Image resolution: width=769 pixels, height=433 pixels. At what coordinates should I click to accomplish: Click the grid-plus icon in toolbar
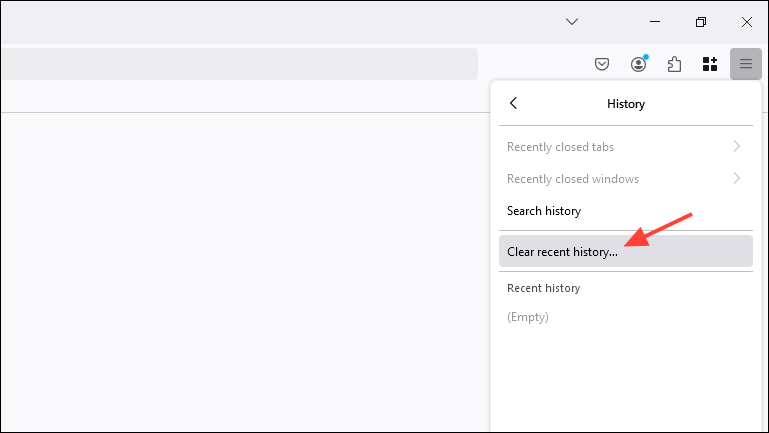click(710, 65)
